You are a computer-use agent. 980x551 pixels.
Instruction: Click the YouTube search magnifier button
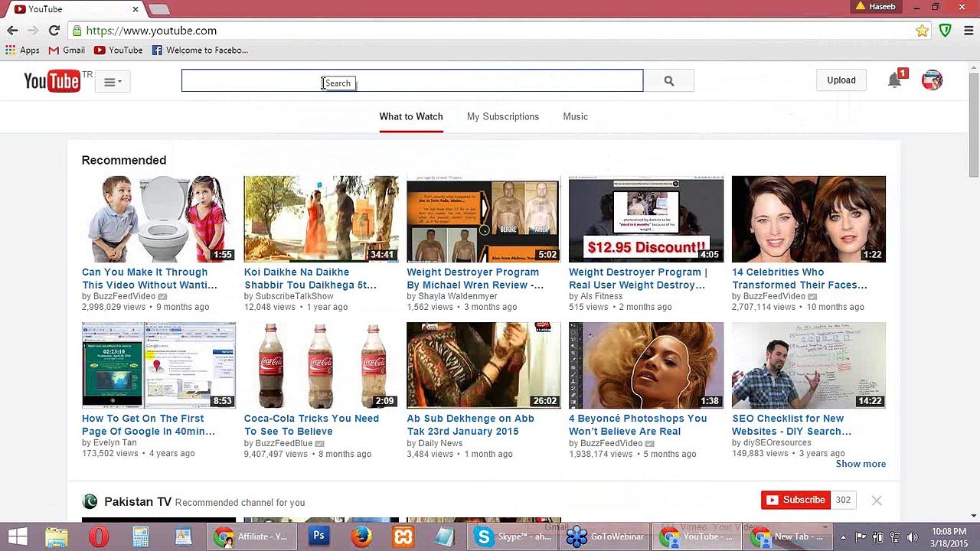click(668, 80)
